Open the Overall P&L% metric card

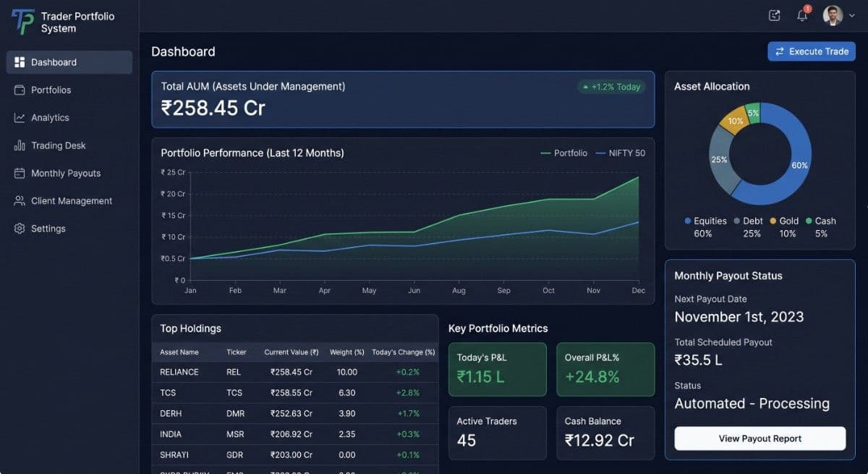pyautogui.click(x=605, y=369)
